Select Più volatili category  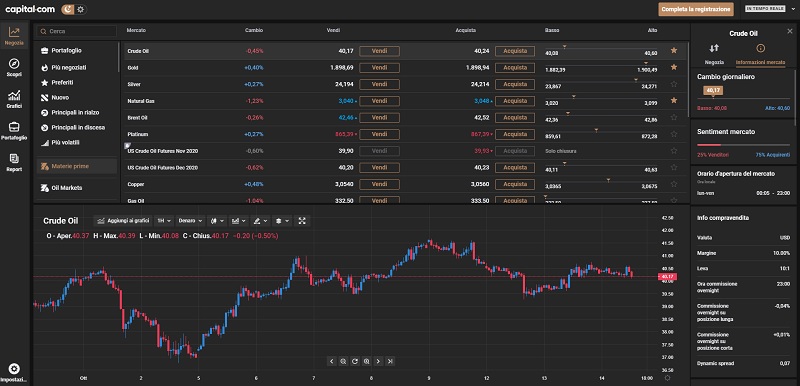pyautogui.click(x=60, y=142)
